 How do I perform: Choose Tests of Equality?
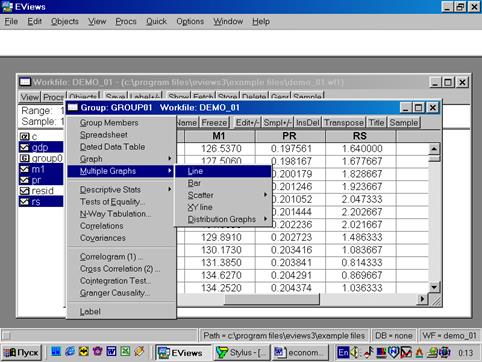pos(121,202)
